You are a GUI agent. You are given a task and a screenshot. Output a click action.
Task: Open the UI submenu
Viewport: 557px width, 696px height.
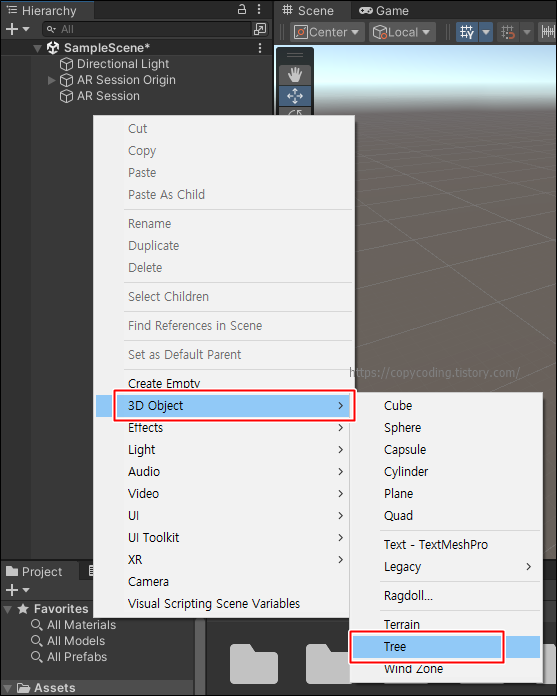pos(225,516)
